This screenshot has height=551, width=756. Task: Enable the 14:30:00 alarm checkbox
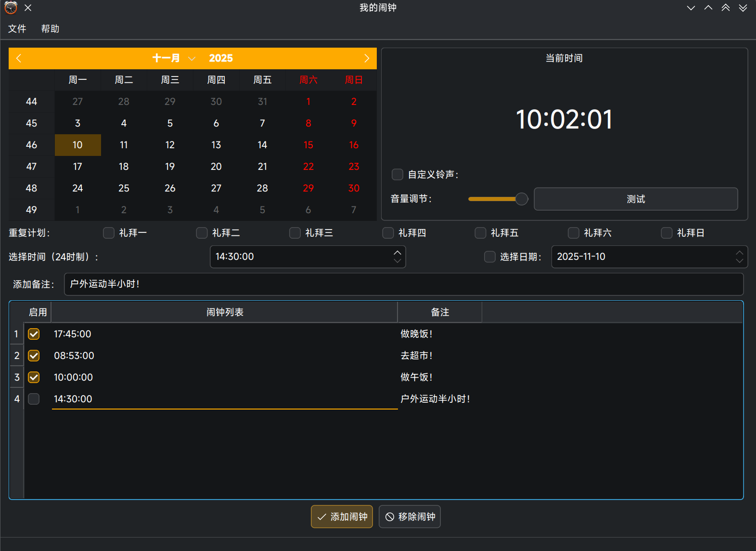[34, 399]
